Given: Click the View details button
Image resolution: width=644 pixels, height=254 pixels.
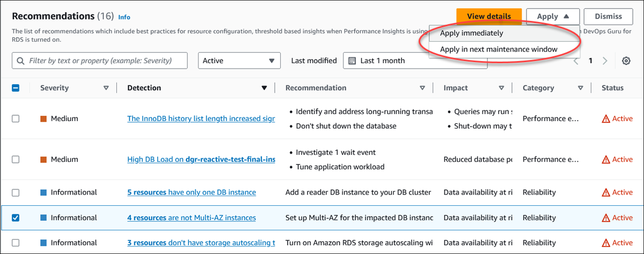Looking at the screenshot, I should [488, 17].
